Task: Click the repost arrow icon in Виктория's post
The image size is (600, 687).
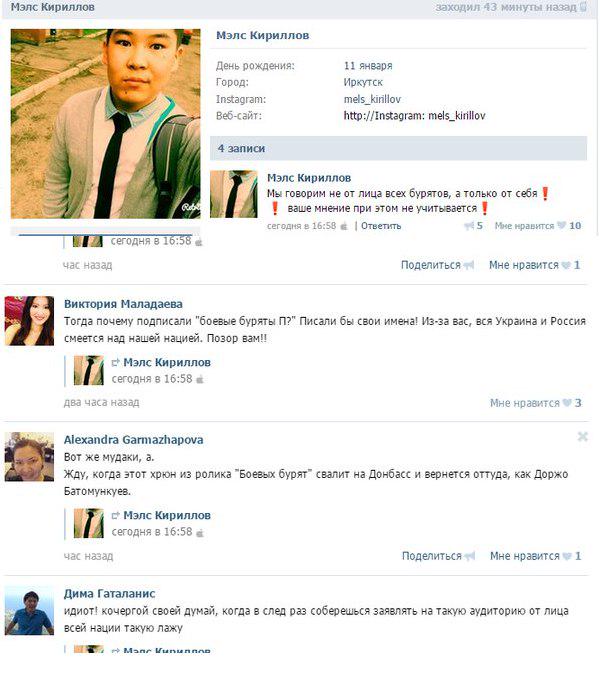Action: point(116,363)
